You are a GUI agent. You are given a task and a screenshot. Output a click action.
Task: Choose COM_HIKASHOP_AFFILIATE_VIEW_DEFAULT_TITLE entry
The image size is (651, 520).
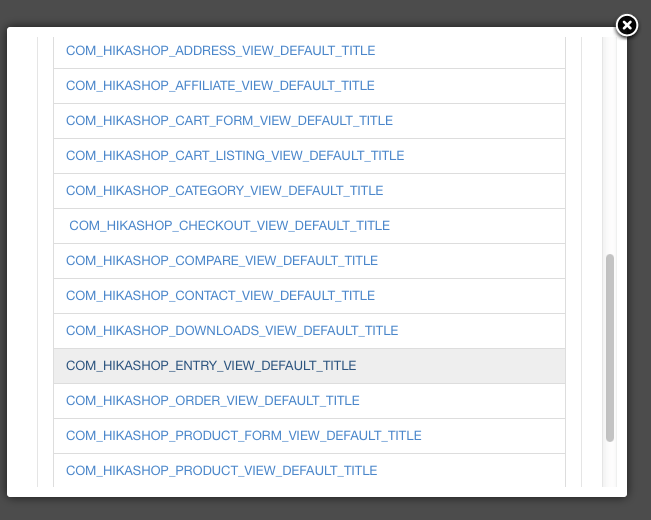(220, 86)
